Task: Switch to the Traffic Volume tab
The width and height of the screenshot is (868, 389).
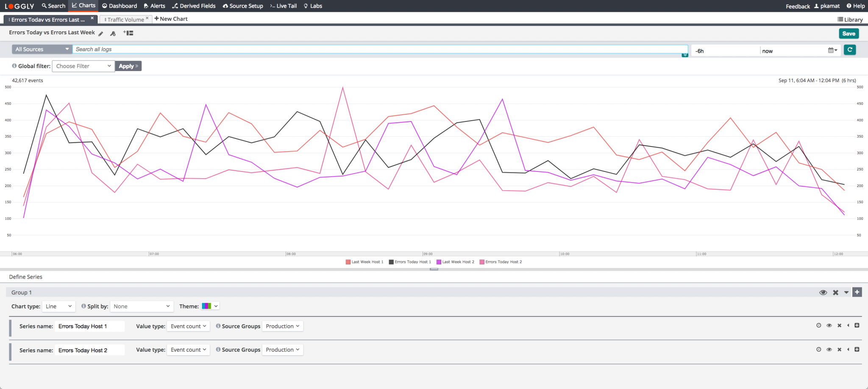Action: click(x=125, y=19)
